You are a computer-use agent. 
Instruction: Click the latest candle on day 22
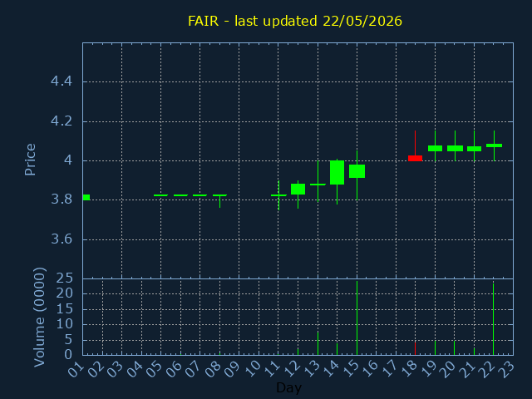pyautogui.click(x=494, y=145)
